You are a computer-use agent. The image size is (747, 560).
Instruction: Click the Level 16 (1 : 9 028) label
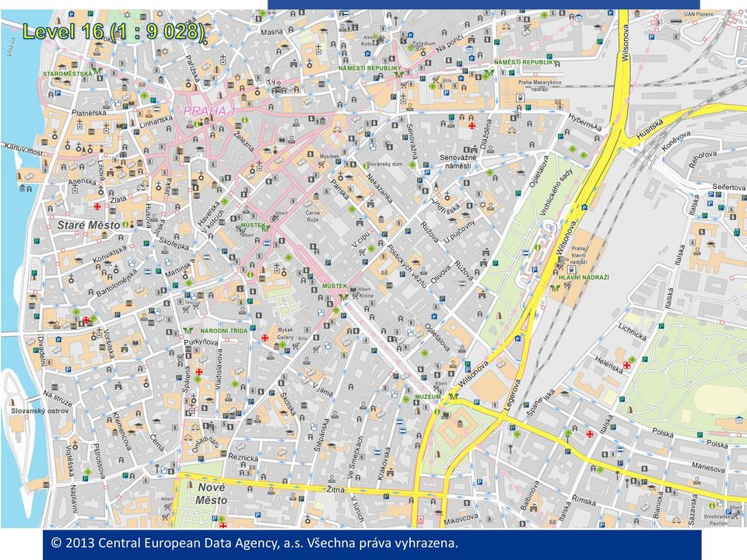(x=114, y=31)
